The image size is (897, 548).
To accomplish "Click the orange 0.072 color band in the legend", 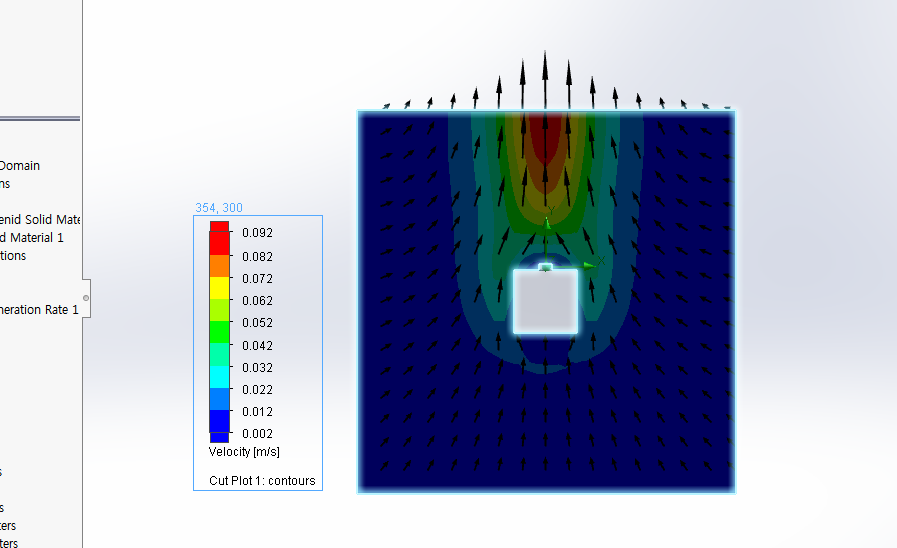I will [220, 266].
